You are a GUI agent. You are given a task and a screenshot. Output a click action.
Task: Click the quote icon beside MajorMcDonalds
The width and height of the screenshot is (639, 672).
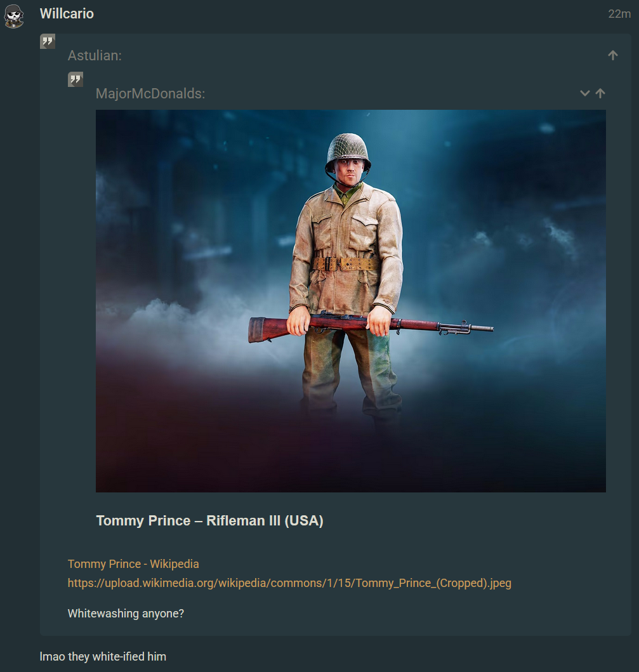coord(76,79)
